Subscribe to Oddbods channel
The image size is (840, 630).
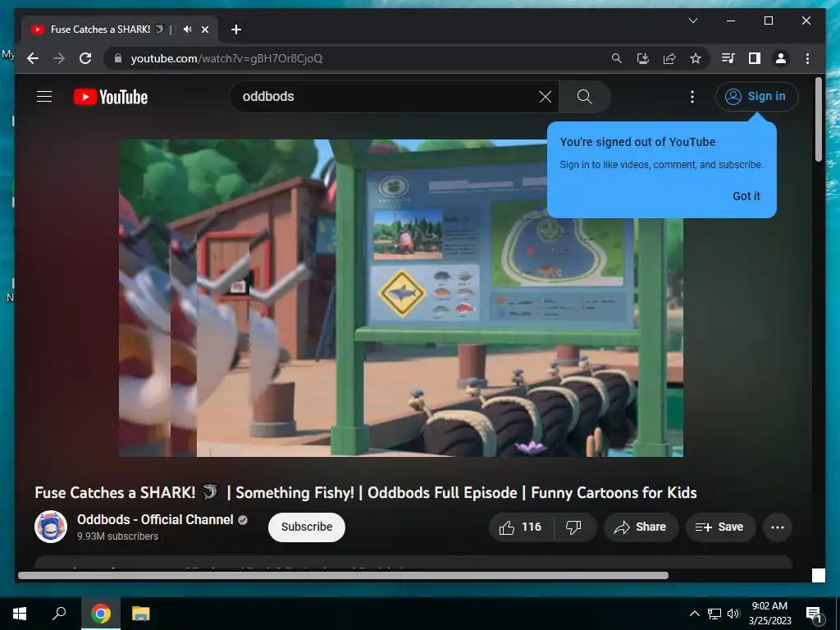307,527
